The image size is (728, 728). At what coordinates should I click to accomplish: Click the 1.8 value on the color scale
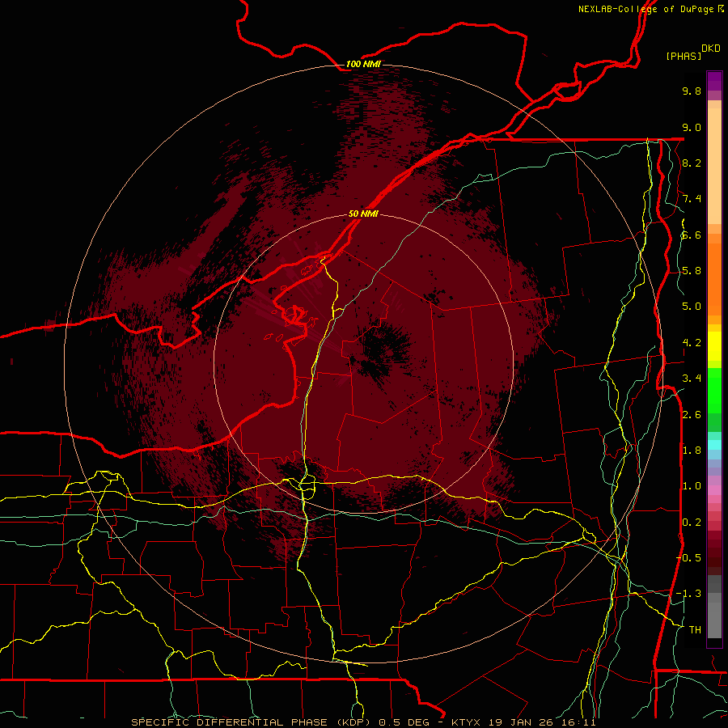click(x=692, y=451)
